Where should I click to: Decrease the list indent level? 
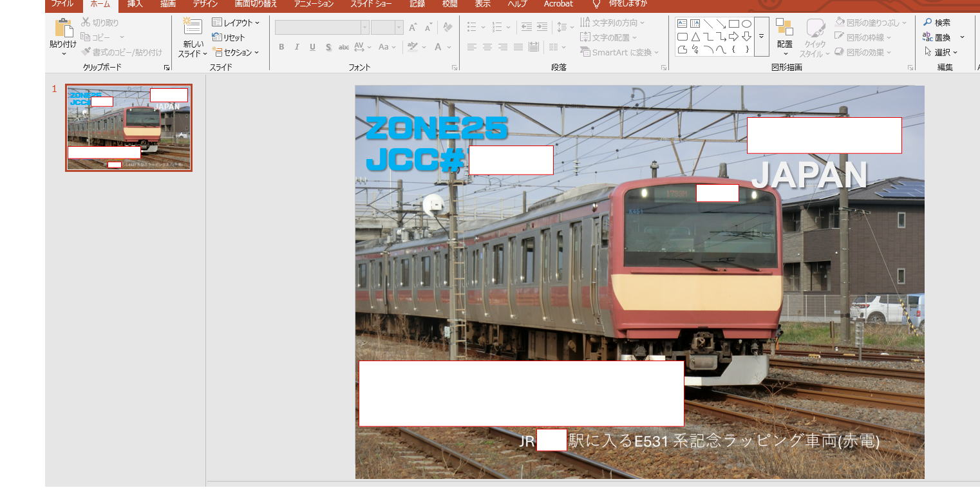coord(527,27)
